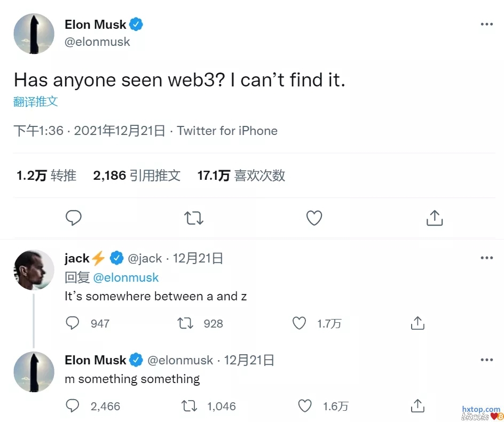Retweet the main web3 tweet

[194, 218]
